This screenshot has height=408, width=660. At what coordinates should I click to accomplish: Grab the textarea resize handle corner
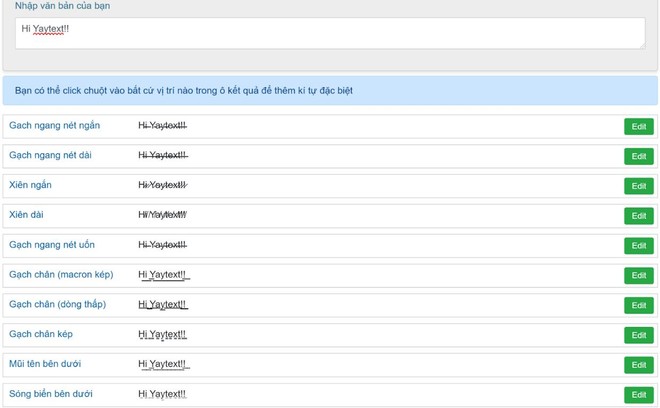tap(642, 46)
